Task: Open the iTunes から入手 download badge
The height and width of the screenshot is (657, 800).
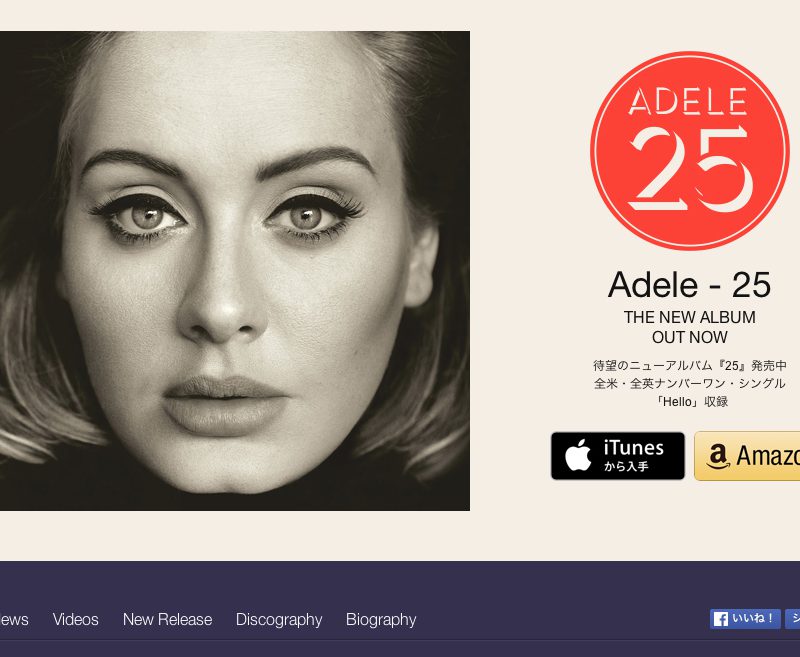Action: (x=618, y=456)
